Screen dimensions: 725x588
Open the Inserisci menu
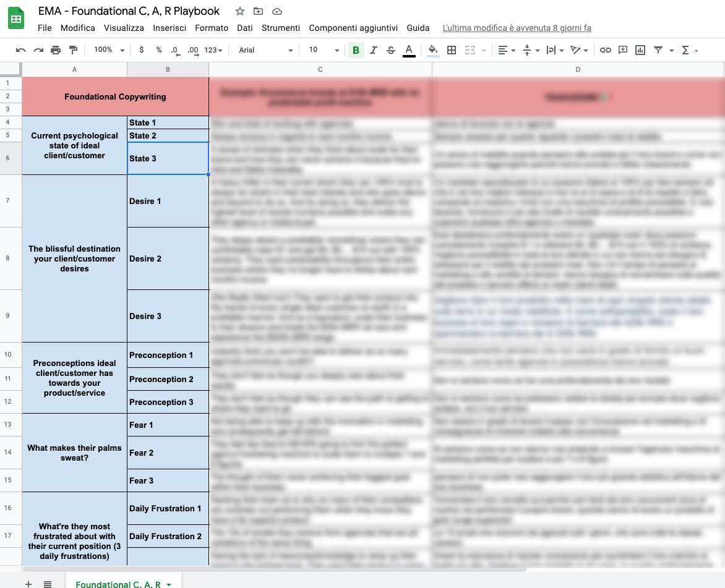(x=169, y=28)
